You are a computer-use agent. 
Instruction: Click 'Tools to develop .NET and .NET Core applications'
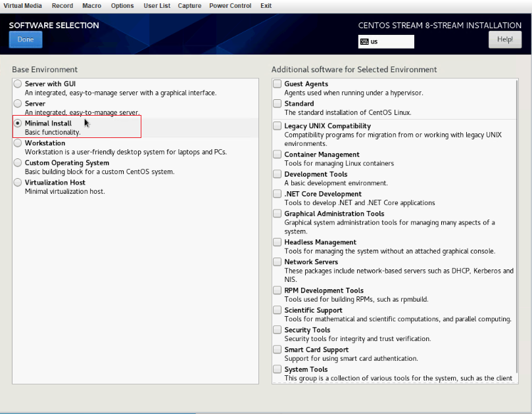pyautogui.click(x=360, y=203)
